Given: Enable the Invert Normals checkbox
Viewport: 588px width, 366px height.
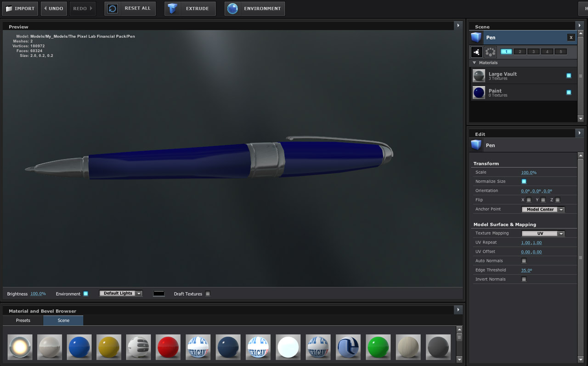Looking at the screenshot, I should tap(524, 279).
